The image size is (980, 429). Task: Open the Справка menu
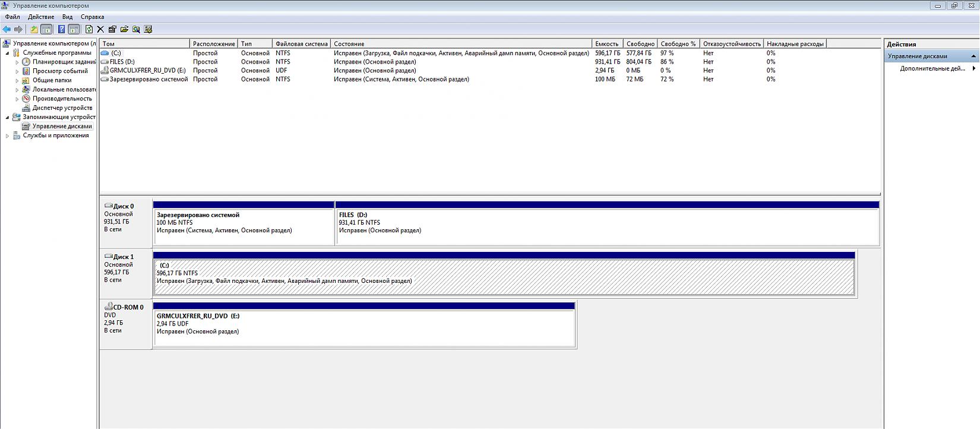point(92,17)
